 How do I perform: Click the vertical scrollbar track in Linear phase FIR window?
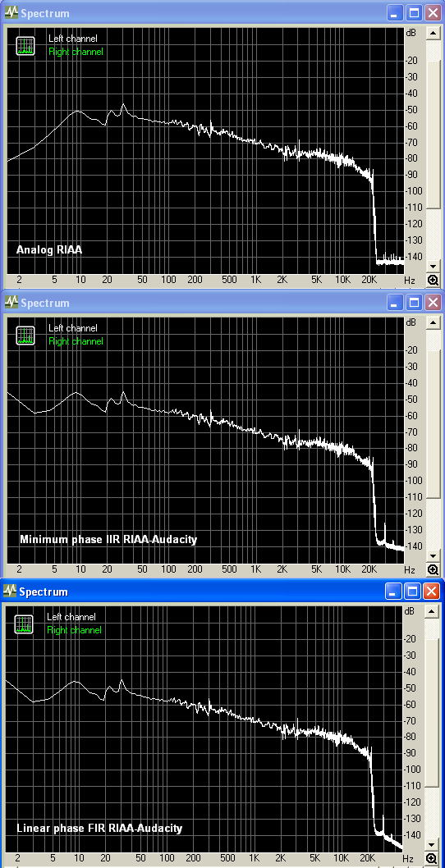pos(432,728)
